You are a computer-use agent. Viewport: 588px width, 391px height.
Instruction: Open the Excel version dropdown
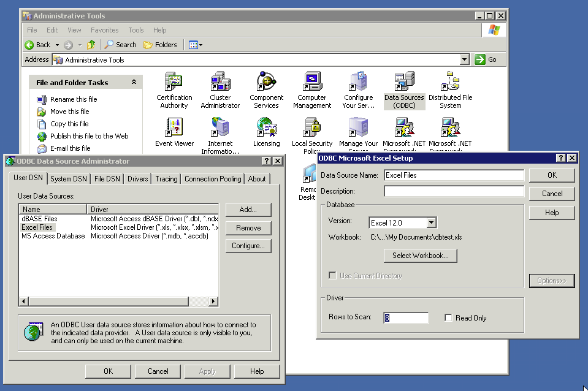coord(431,222)
